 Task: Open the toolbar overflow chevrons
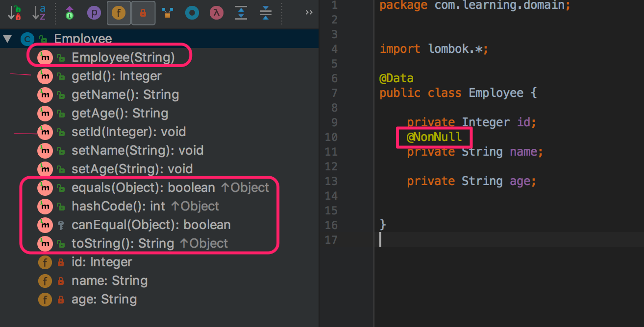(308, 13)
